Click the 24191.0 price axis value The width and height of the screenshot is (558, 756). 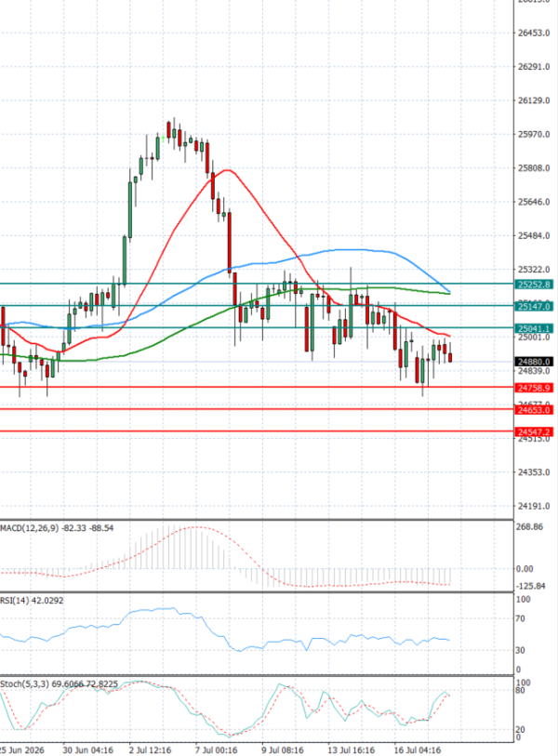[534, 506]
